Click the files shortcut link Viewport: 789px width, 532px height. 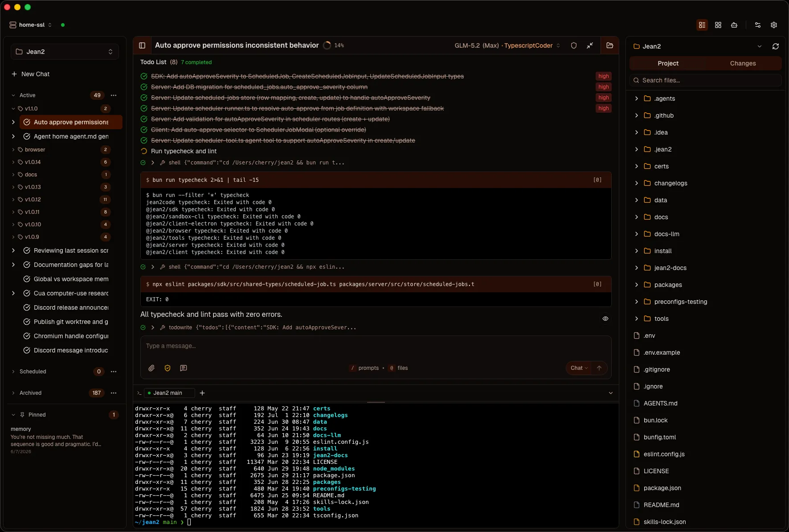[398, 368]
